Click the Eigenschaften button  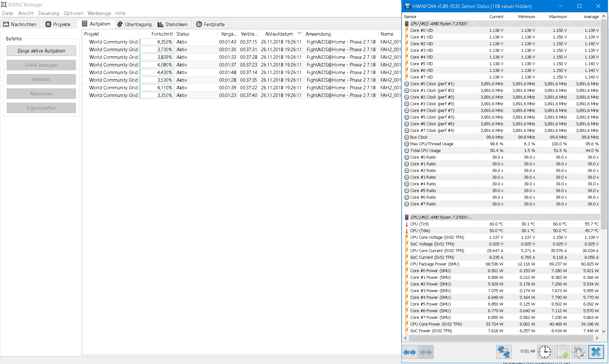(x=41, y=108)
